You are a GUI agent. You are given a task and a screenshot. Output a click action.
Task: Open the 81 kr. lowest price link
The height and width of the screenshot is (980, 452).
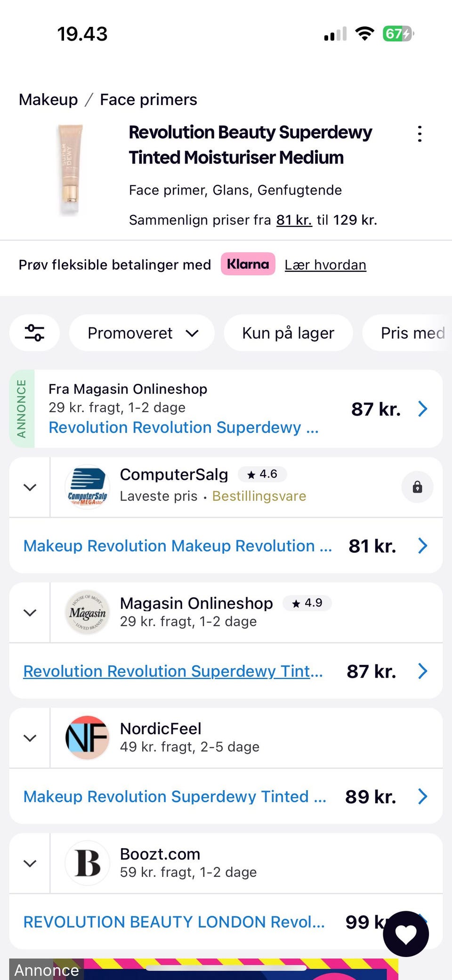[294, 220]
